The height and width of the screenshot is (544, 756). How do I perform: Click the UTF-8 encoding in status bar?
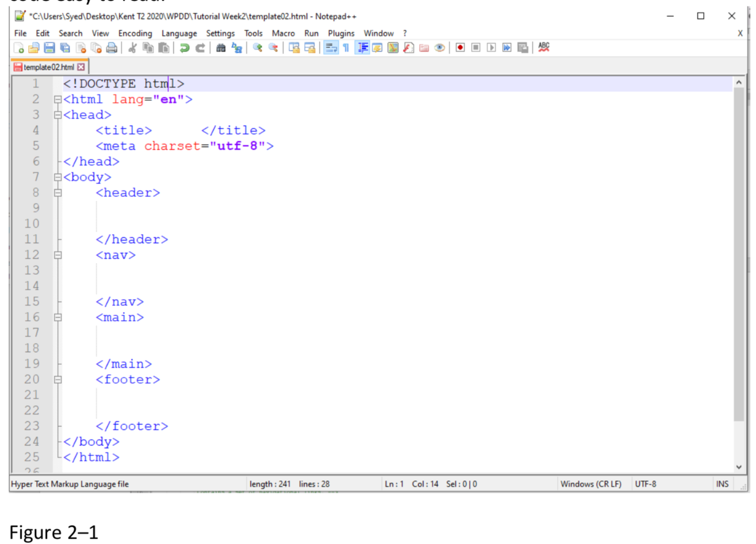coord(645,484)
